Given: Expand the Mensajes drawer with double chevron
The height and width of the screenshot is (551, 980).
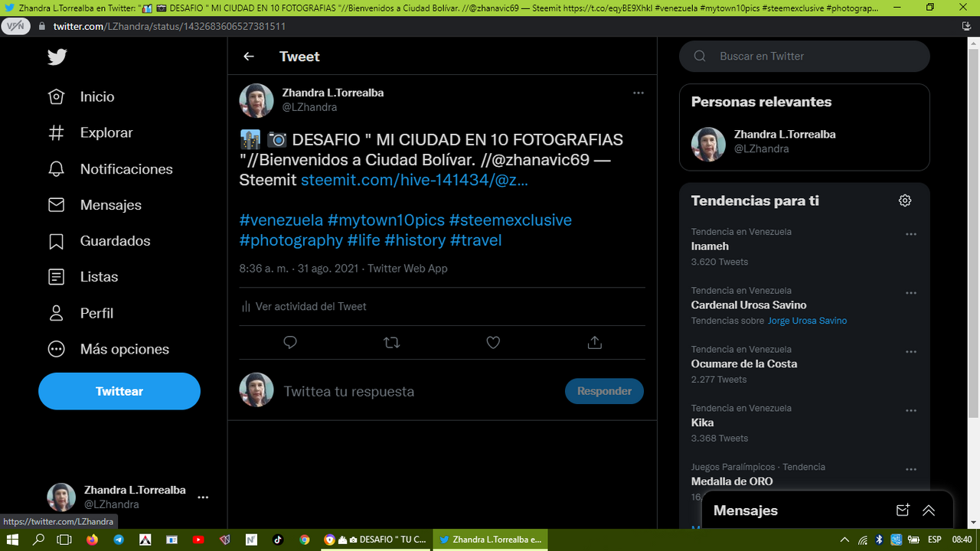Looking at the screenshot, I should 929,510.
